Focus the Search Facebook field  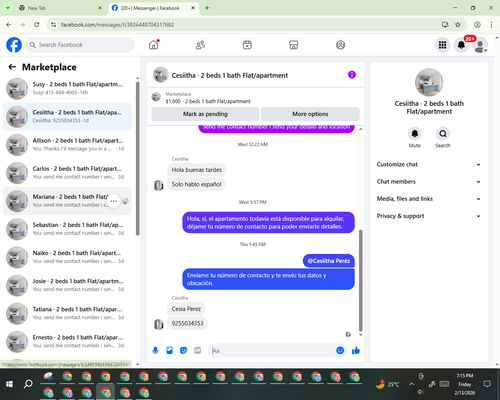80,45
